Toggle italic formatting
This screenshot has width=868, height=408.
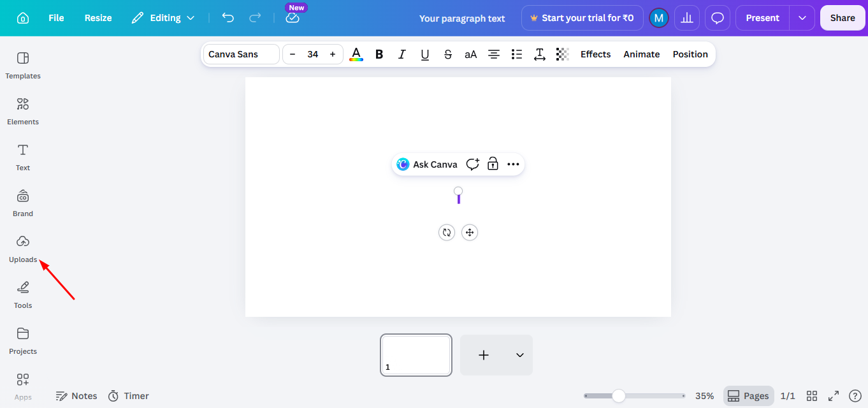(x=402, y=54)
